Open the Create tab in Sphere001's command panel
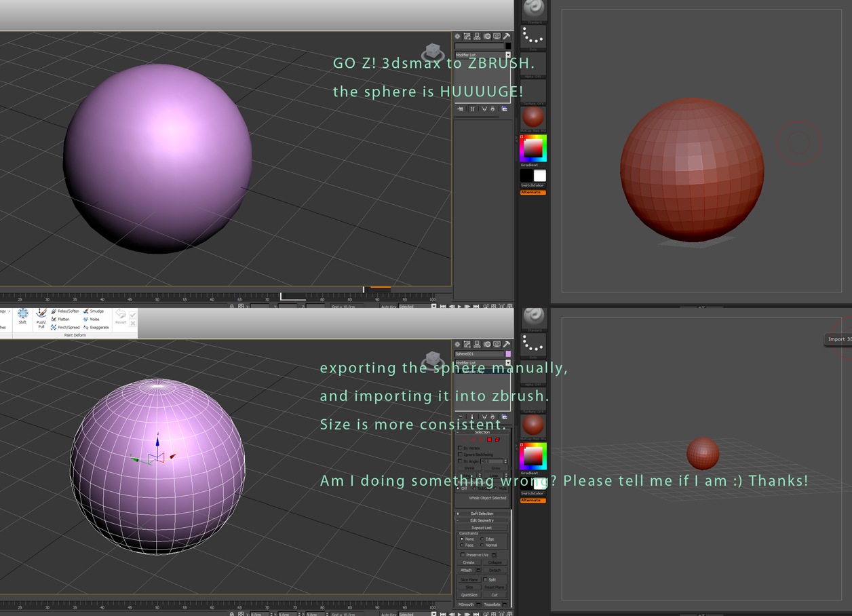 coord(458,345)
